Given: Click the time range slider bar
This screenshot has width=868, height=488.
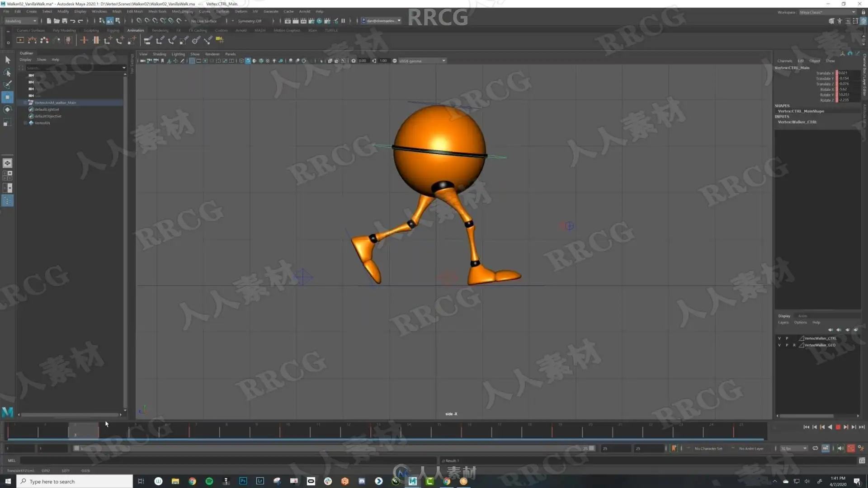Looking at the screenshot, I should click(335, 448).
